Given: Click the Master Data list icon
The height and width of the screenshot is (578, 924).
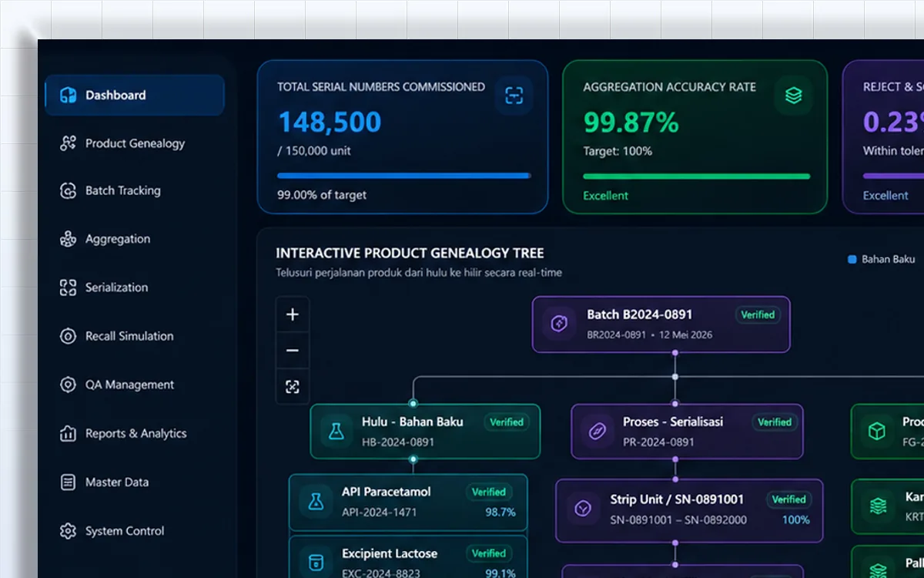Looking at the screenshot, I should coord(68,482).
